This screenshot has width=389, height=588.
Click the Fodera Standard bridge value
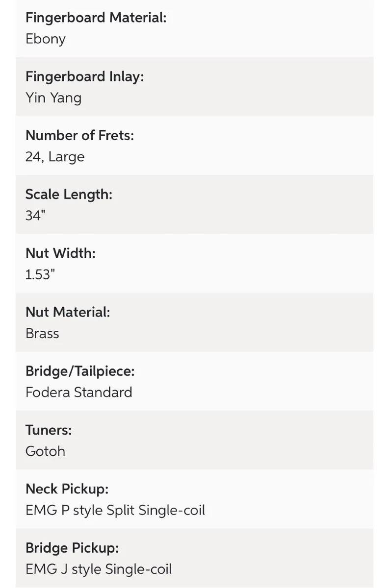[79, 392]
